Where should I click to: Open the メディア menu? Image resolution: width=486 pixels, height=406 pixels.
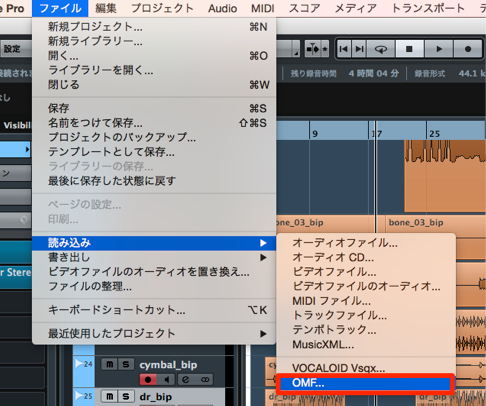click(x=356, y=8)
